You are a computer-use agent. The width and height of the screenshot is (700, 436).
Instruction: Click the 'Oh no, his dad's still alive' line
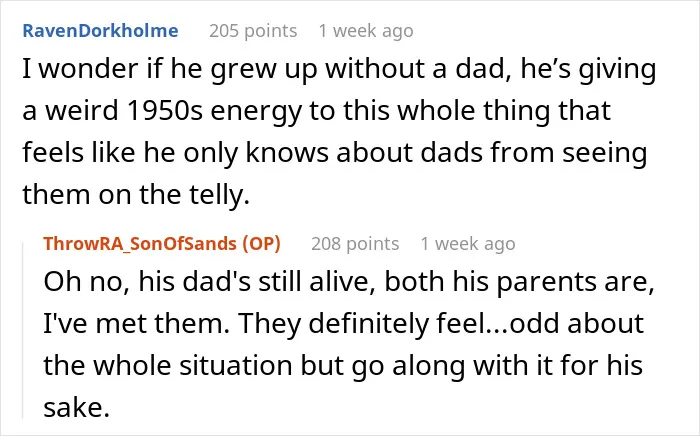[349, 282]
